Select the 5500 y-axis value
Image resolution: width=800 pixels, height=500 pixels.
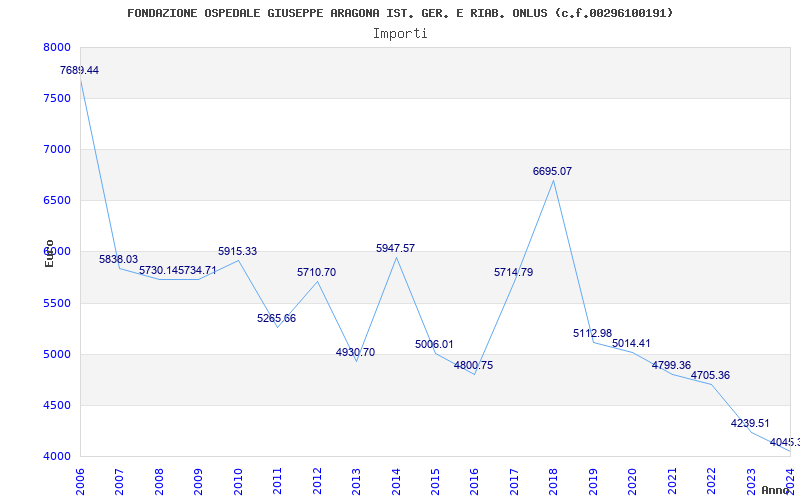point(57,303)
